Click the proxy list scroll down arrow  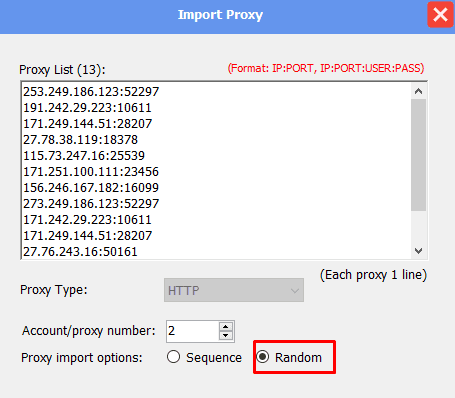[418, 250]
